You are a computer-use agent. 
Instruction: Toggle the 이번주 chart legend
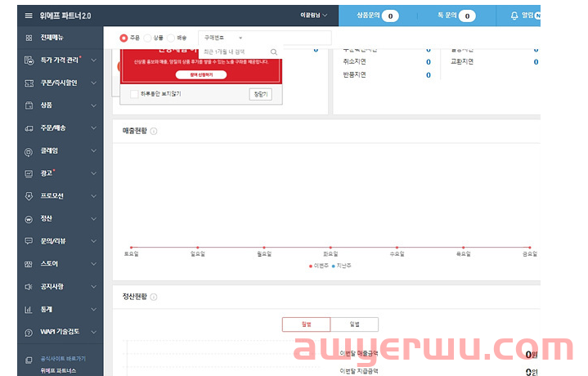[319, 266]
